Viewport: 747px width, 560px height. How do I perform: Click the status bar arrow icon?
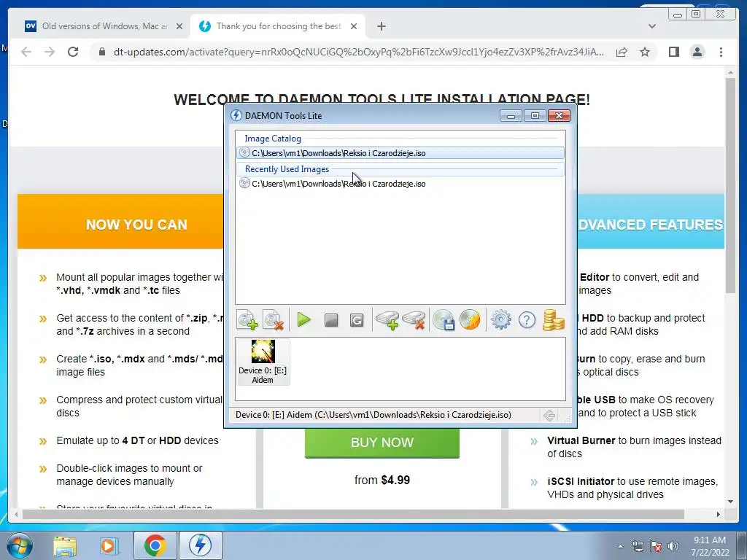[549, 415]
